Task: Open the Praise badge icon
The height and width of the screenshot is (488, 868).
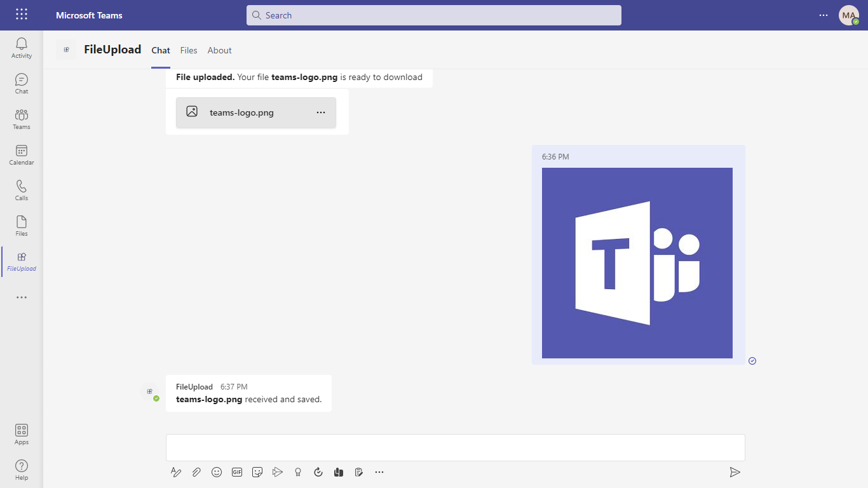Action: [x=298, y=472]
